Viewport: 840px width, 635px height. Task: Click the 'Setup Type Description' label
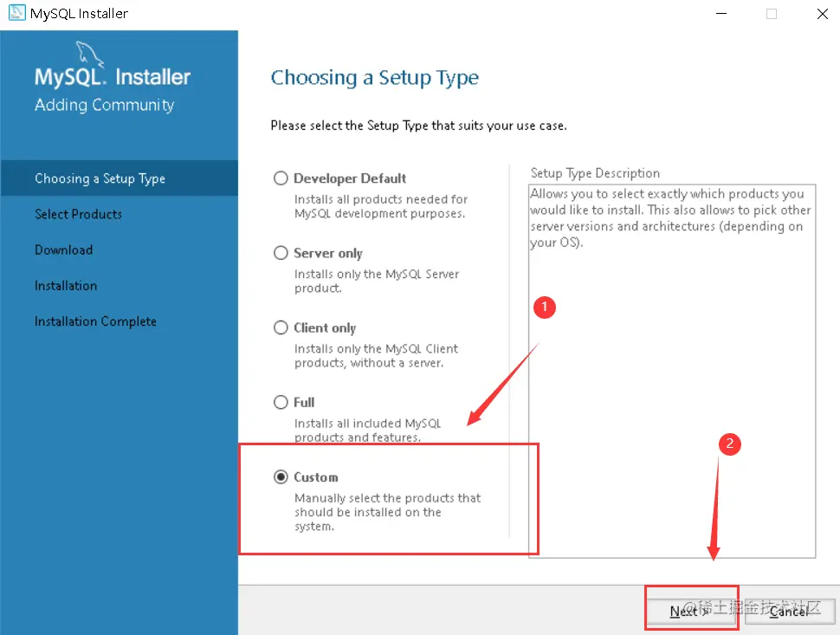tap(595, 173)
